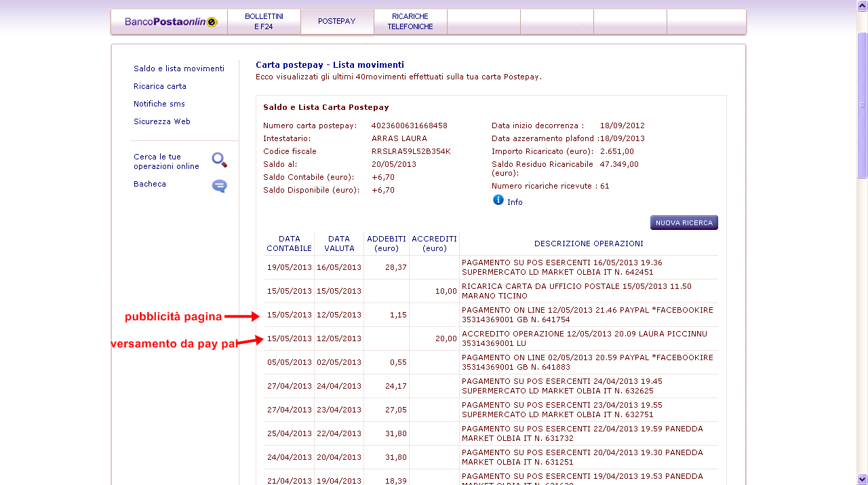Open the Bollettini e F24 tab
The image size is (868, 485).
click(x=264, y=22)
